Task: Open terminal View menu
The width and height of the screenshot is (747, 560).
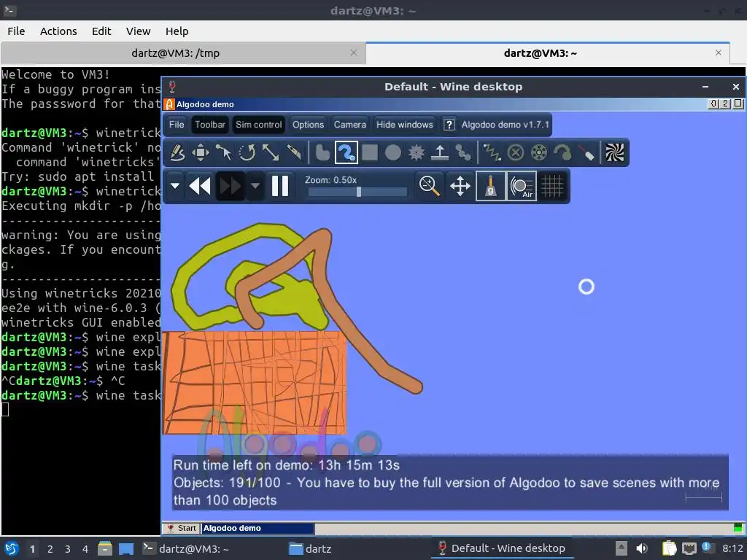Action: (x=138, y=31)
